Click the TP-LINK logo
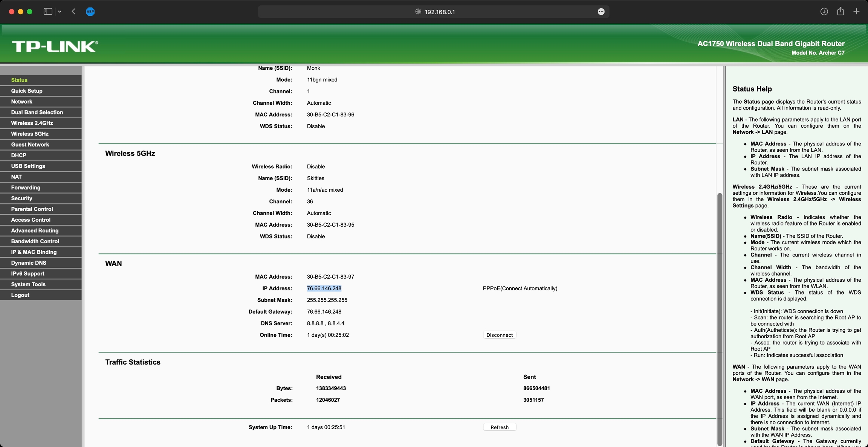The width and height of the screenshot is (868, 447). (55, 47)
